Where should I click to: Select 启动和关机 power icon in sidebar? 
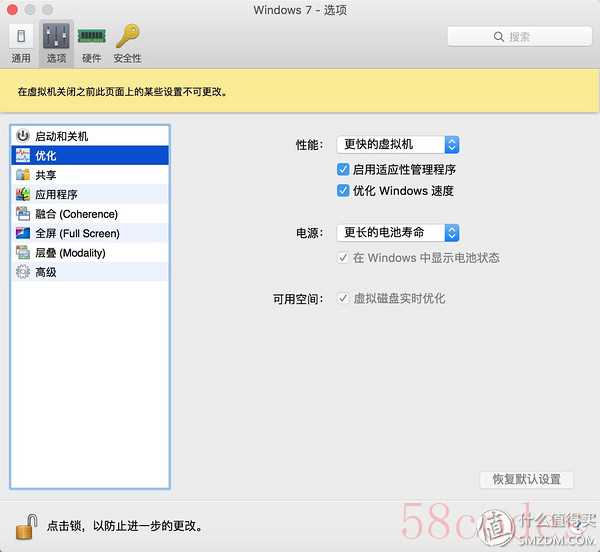[24, 136]
